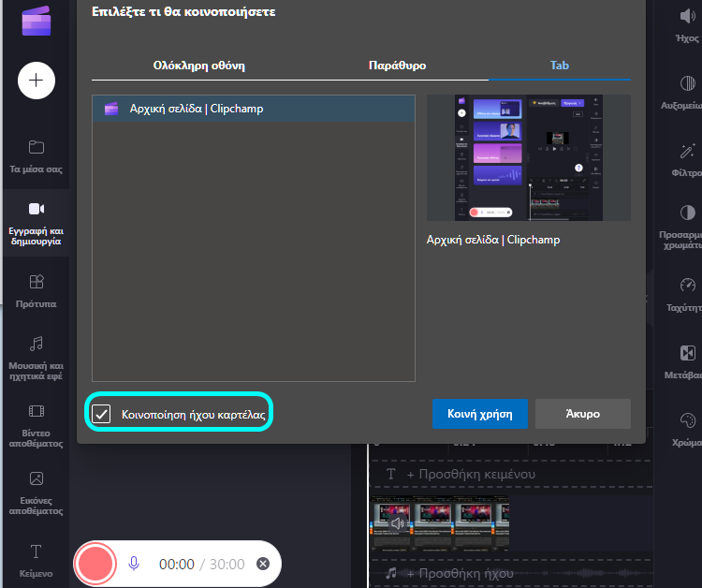Click Προσθήκη ήχου on the timeline

click(x=460, y=574)
